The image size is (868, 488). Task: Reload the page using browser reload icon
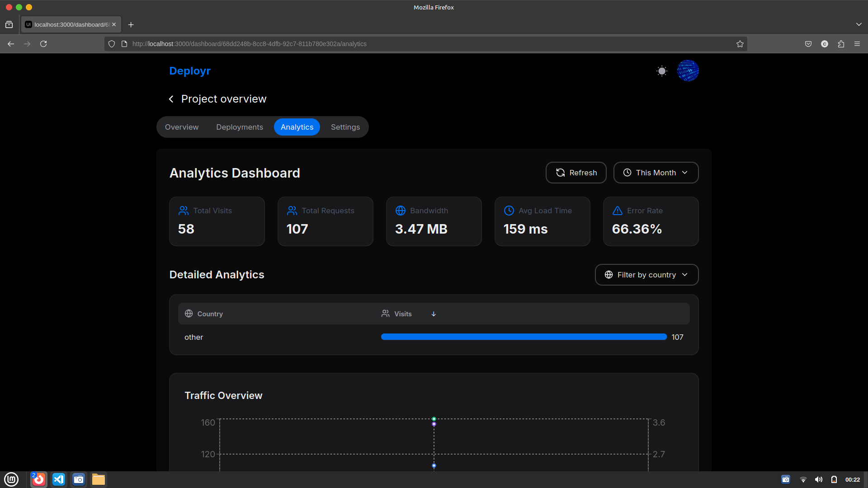(x=43, y=44)
